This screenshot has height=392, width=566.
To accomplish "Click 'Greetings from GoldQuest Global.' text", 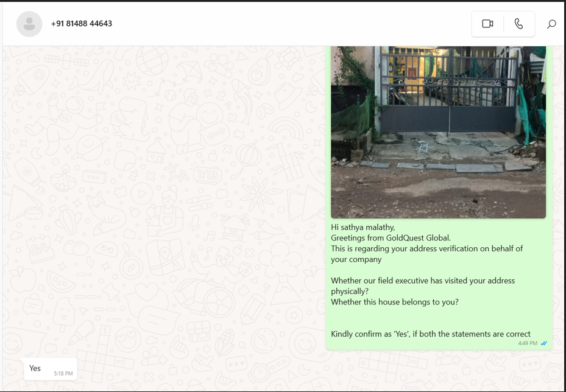I will (391, 238).
